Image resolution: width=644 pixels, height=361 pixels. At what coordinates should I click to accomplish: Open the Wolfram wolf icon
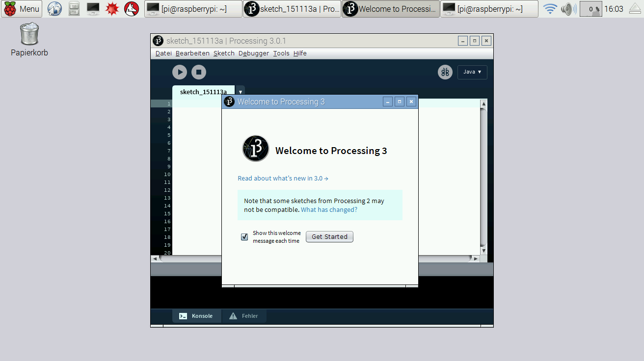131,9
